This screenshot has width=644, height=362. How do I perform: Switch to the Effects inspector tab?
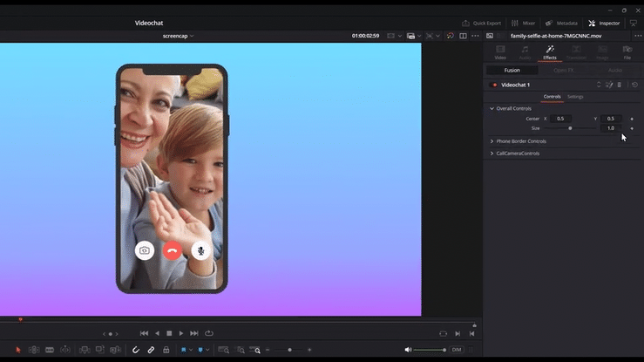coord(550,52)
